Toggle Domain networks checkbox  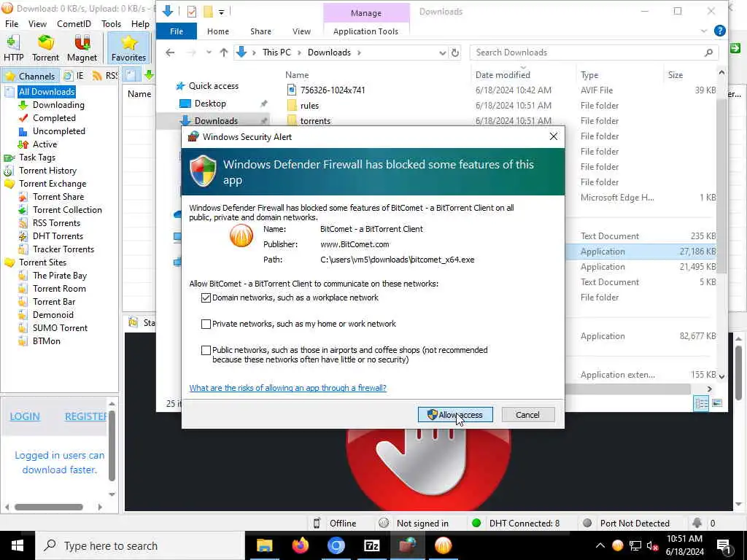point(206,298)
